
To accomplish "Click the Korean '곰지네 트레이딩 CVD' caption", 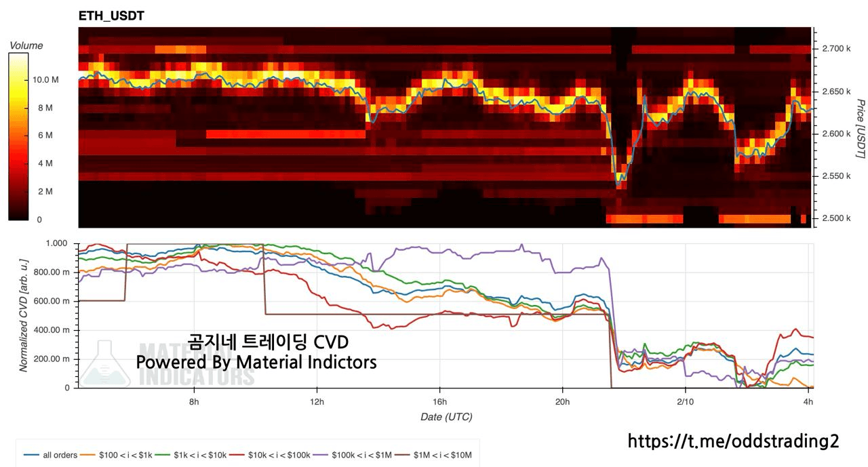I will [x=268, y=341].
